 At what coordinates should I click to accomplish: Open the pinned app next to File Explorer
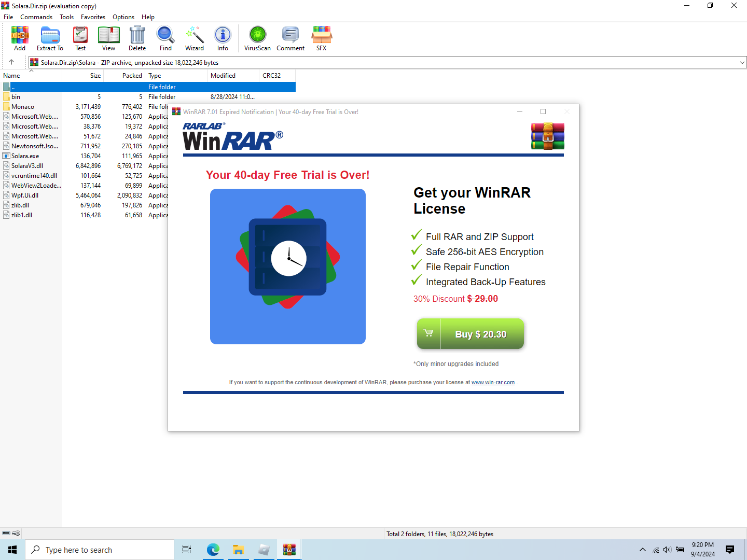264,550
